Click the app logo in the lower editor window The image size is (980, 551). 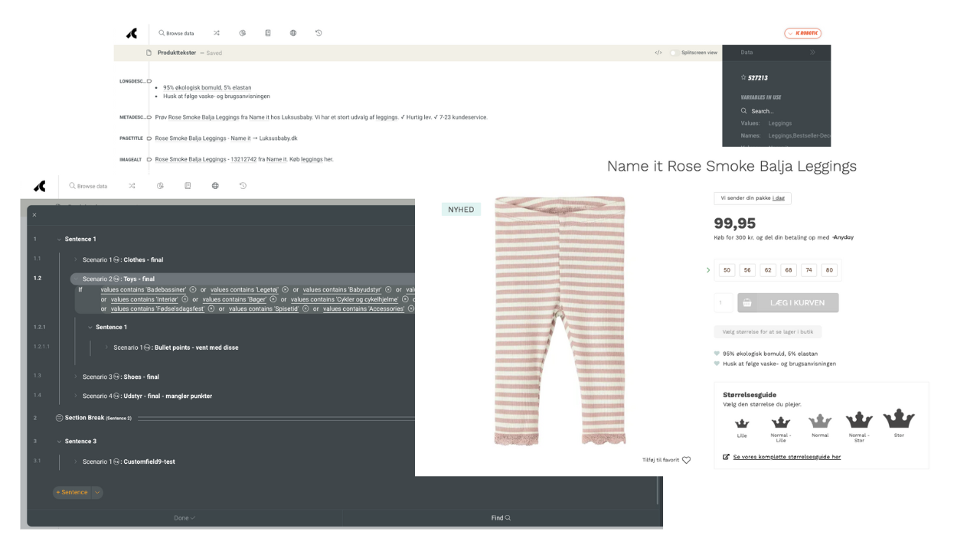40,186
